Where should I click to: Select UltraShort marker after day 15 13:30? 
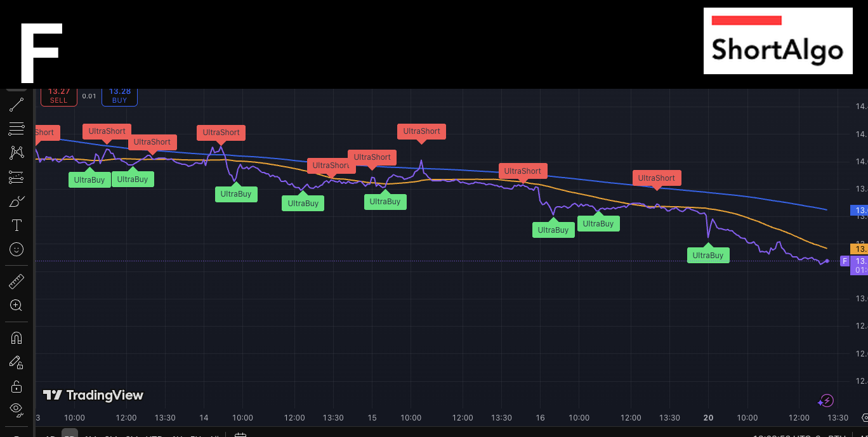(523, 171)
